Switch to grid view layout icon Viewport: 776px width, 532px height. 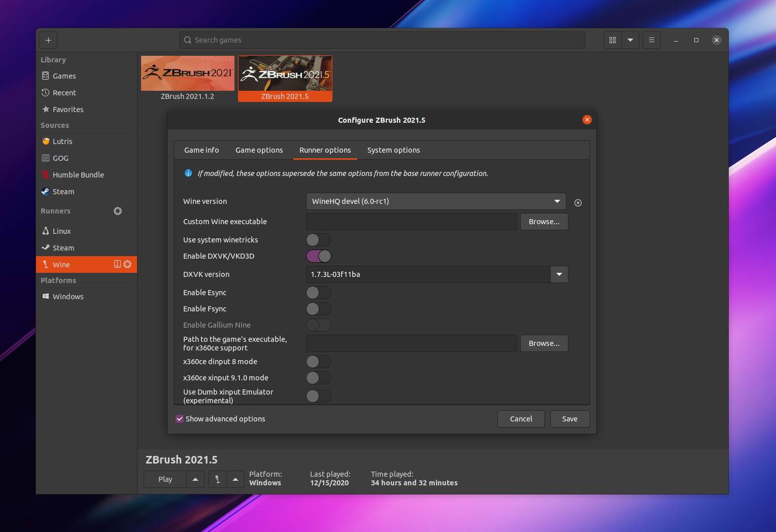[613, 40]
